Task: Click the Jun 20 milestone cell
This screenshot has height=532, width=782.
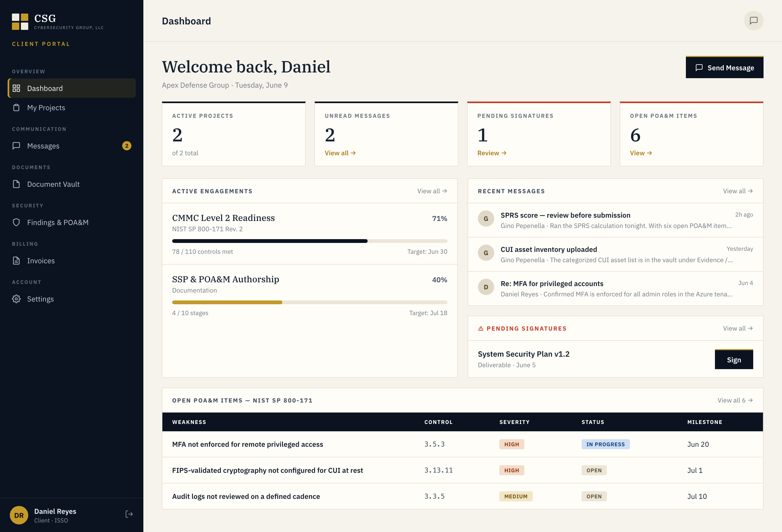Action: point(698,444)
